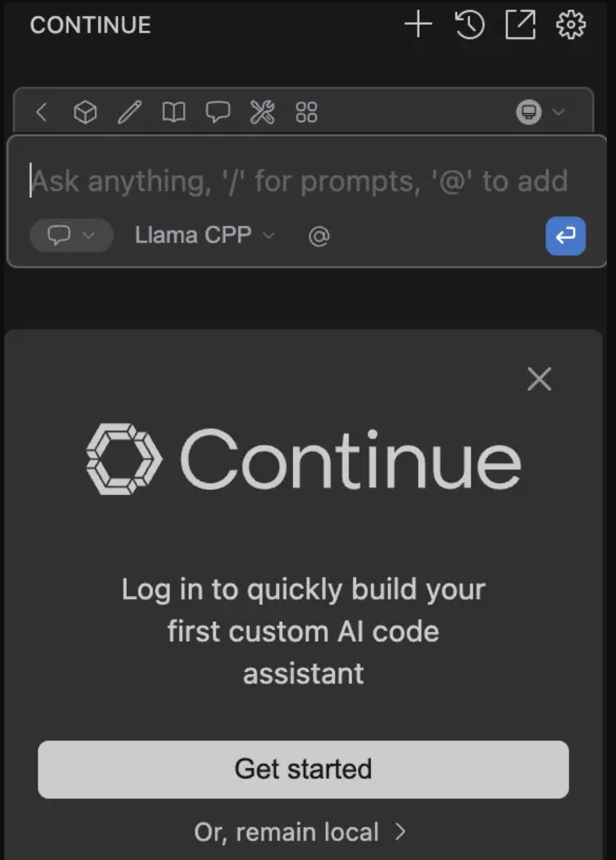
Task: Open the book docs icon
Action: click(x=174, y=112)
